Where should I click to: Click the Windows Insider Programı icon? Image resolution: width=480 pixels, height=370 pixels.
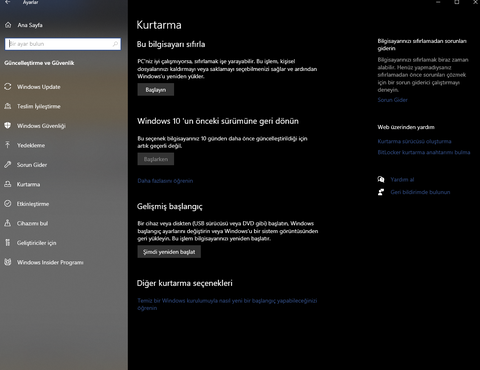[8, 262]
